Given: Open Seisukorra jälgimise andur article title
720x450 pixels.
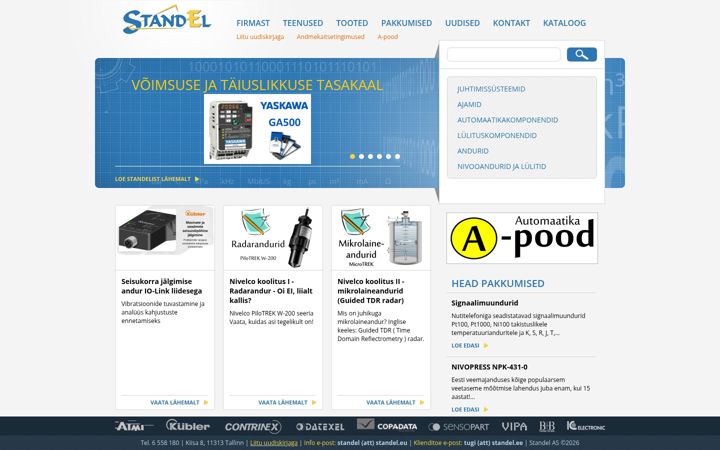Looking at the screenshot, I should (x=162, y=286).
